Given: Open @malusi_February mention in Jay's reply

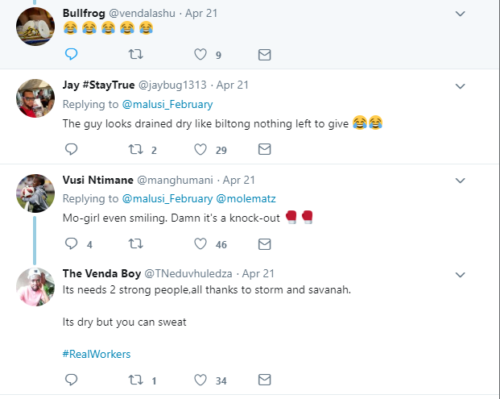Looking at the screenshot, I should (167, 104).
